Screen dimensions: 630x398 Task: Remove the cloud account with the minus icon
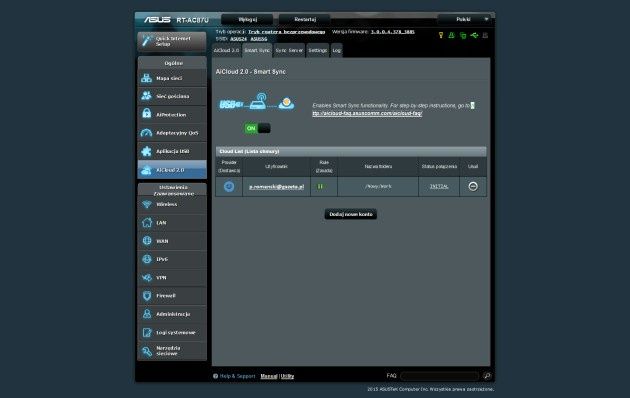(x=473, y=186)
